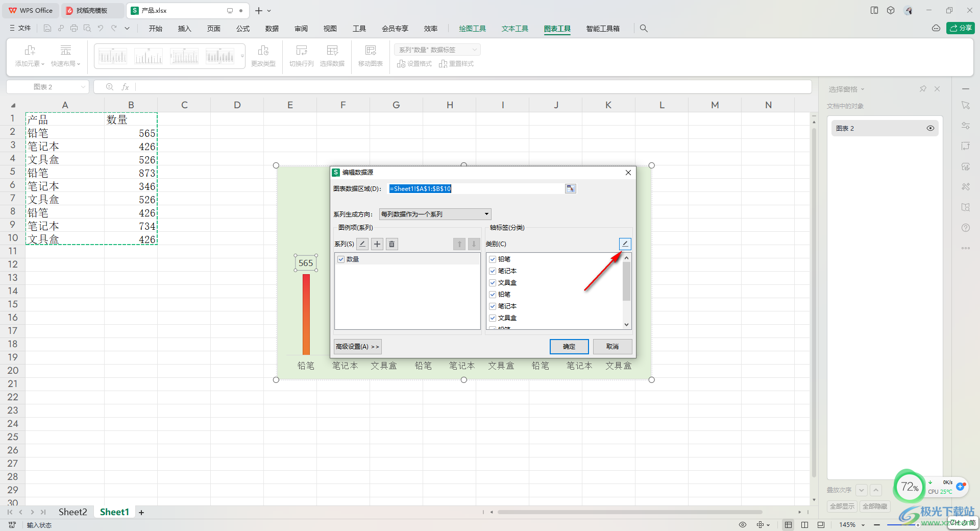Edit the selected series with pencil icon

click(362, 244)
